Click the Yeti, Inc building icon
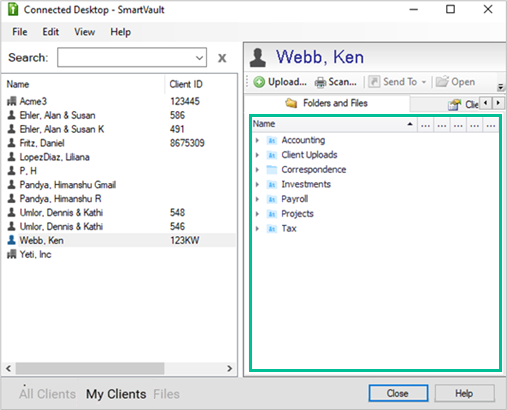The image size is (507, 410). pyautogui.click(x=12, y=254)
